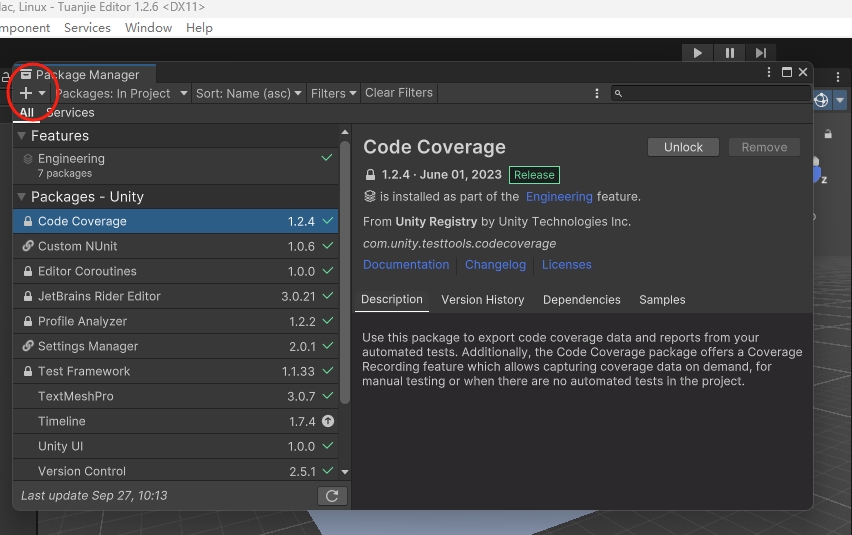Click the package search field
852x535 pixels.
point(711,93)
